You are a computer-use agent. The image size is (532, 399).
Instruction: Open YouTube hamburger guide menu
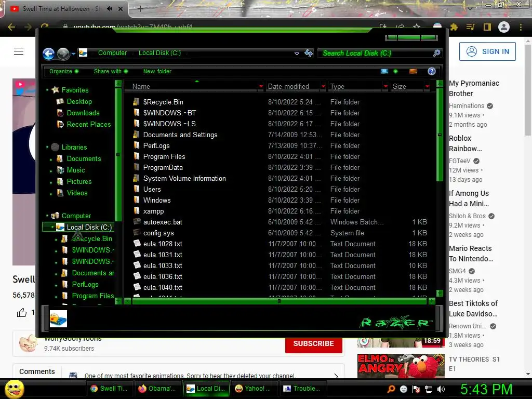tap(19, 51)
